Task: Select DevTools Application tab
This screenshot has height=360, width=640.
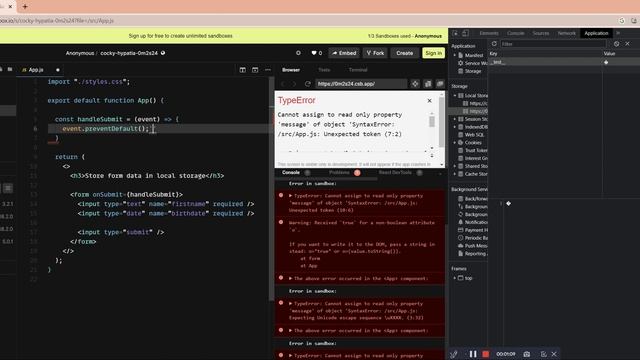Action: coord(596,33)
